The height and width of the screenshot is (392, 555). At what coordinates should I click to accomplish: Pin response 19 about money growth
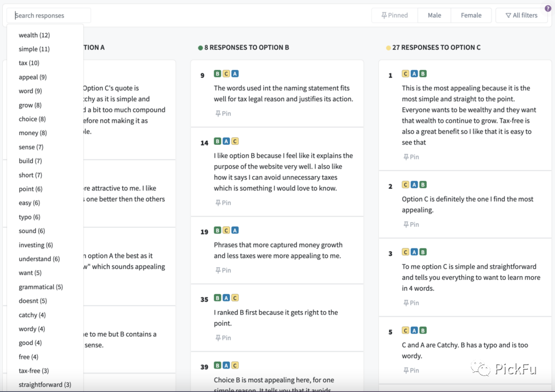coord(223,270)
